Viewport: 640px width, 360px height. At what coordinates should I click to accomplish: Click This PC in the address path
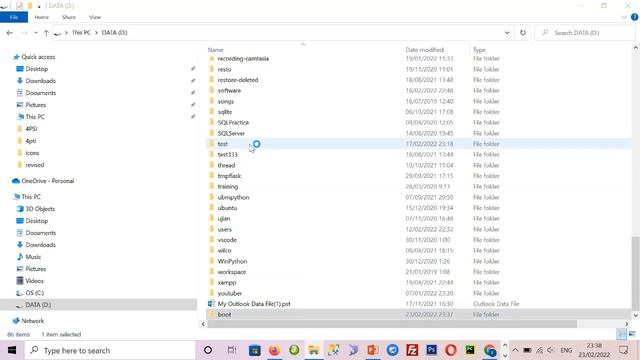[x=81, y=33]
